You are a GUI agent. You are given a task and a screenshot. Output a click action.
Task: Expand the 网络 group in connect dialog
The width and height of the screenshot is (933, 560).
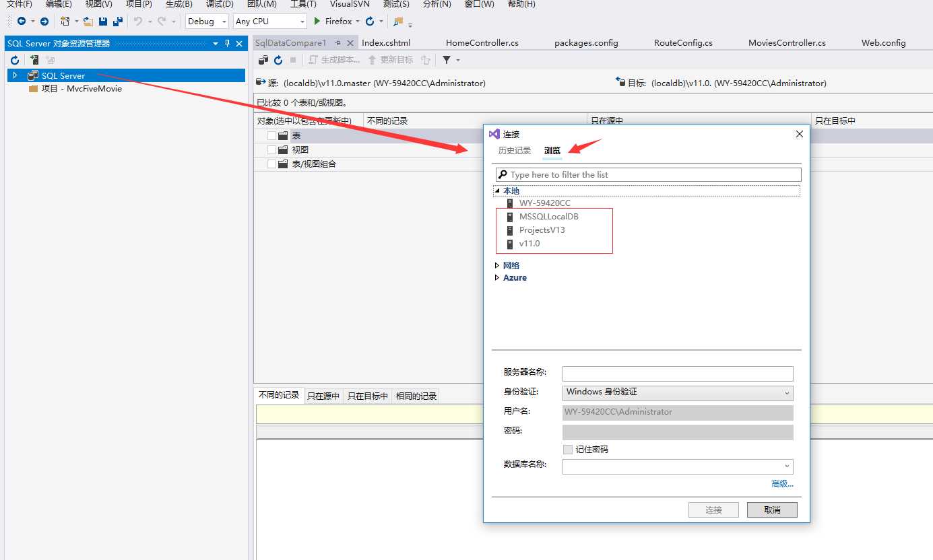click(x=497, y=266)
